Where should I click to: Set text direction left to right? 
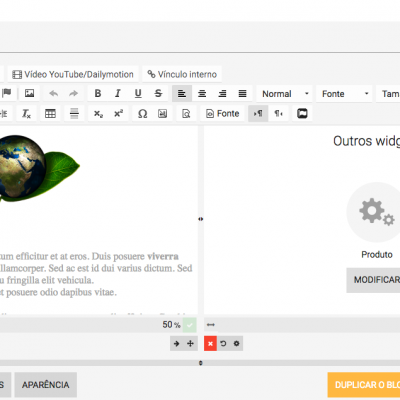tap(258, 114)
